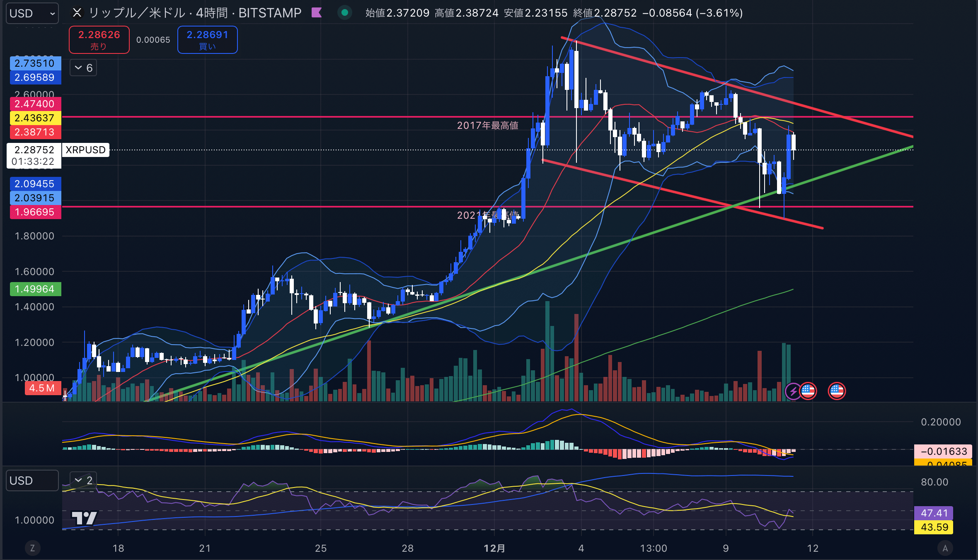Click the price change −0.08564 (−3.61%)
The width and height of the screenshot is (978, 560).
click(692, 13)
